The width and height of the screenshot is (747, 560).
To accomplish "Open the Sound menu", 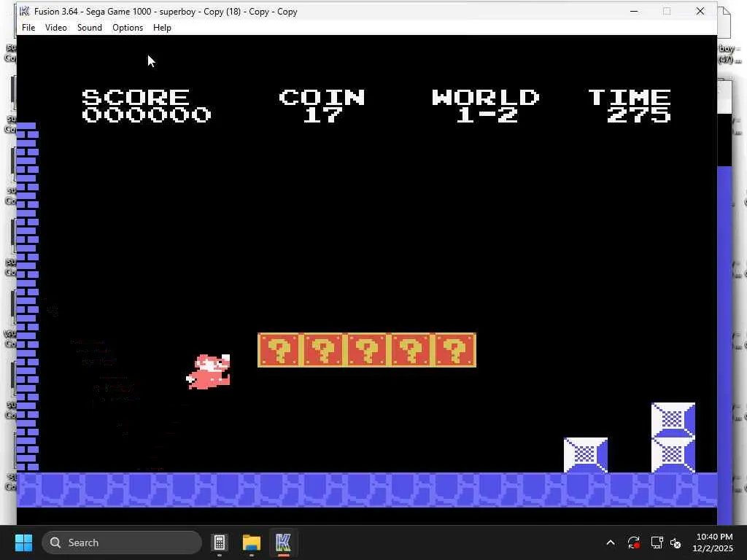I will (x=90, y=28).
